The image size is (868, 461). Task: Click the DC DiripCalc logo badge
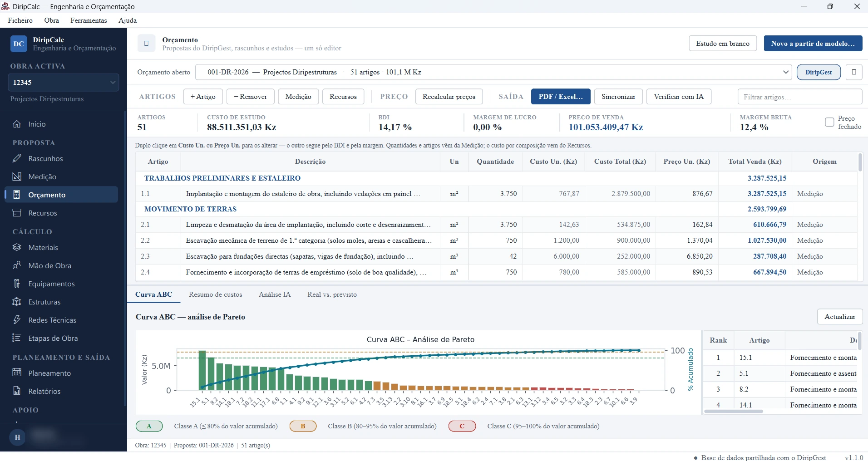19,44
